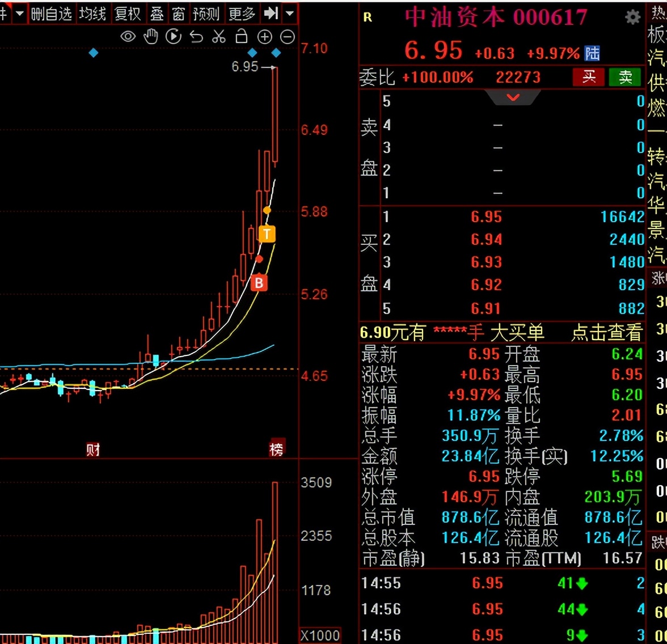Screen dimensions: 667x644
Task: Select the hand pan tool above the chart
Action: pyautogui.click(x=150, y=36)
